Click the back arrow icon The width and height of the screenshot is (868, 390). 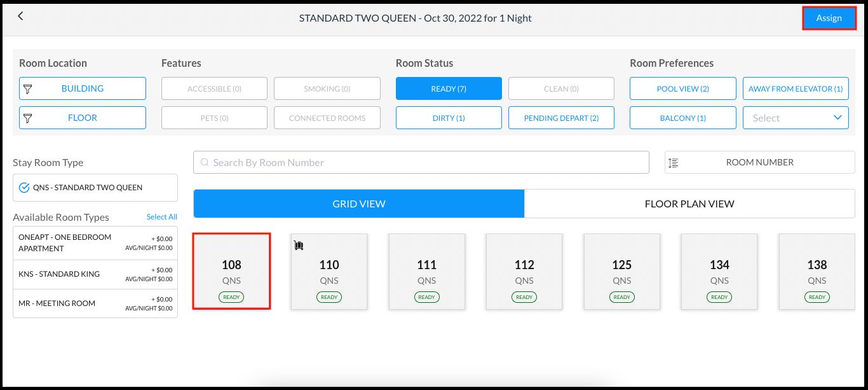coord(20,17)
